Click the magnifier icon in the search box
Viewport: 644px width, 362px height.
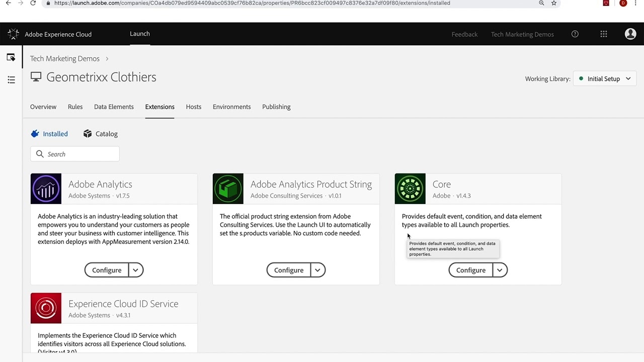(40, 154)
